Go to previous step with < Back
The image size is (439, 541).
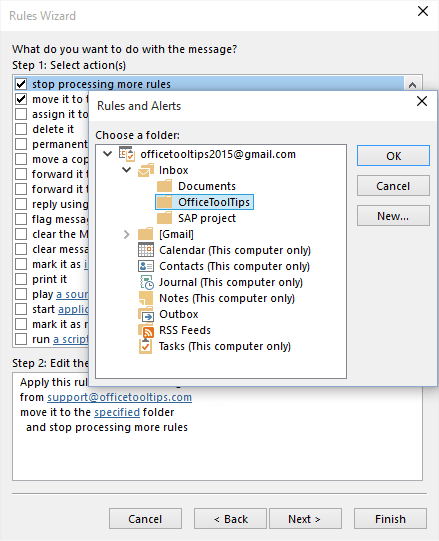pyautogui.click(x=230, y=519)
